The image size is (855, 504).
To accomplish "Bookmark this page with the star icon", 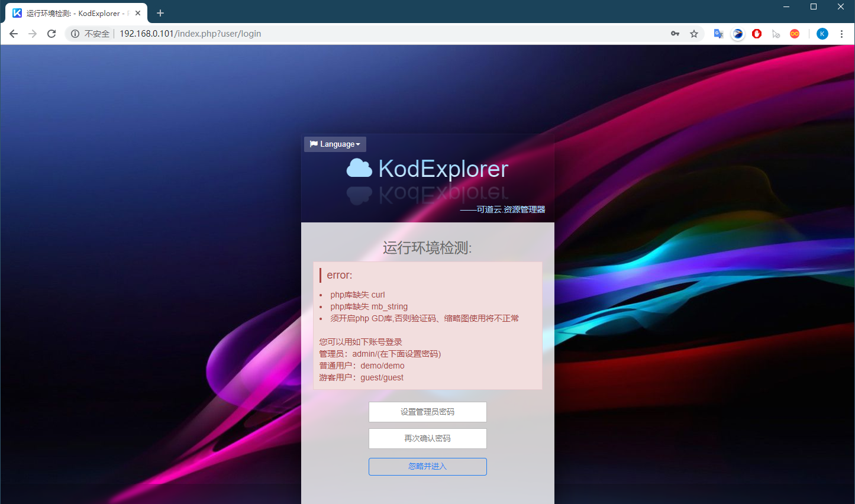I will [x=694, y=34].
